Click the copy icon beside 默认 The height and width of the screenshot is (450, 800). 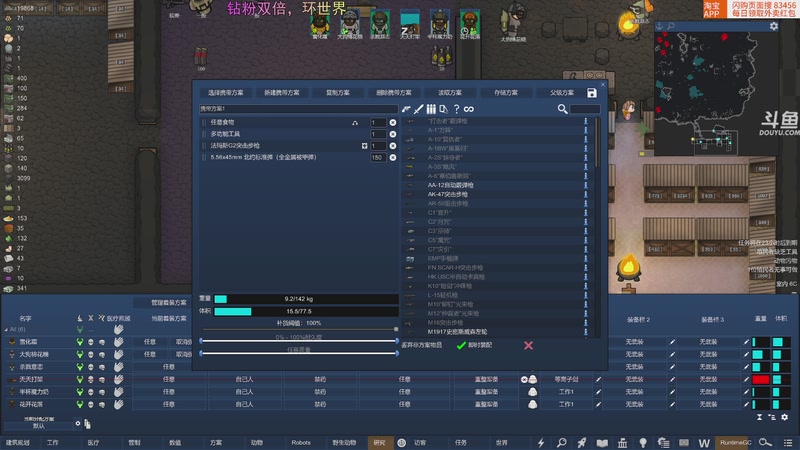[x=87, y=424]
